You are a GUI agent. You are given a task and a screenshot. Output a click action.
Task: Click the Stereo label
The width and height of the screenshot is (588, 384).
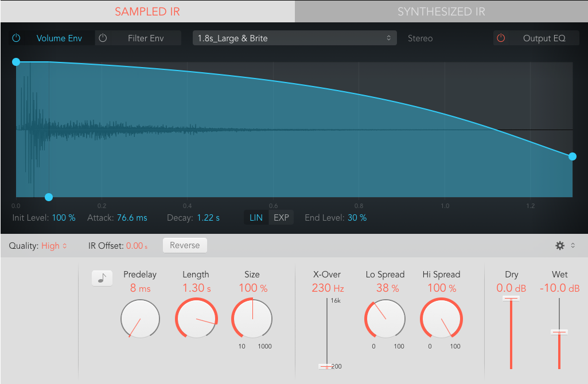[x=420, y=38]
